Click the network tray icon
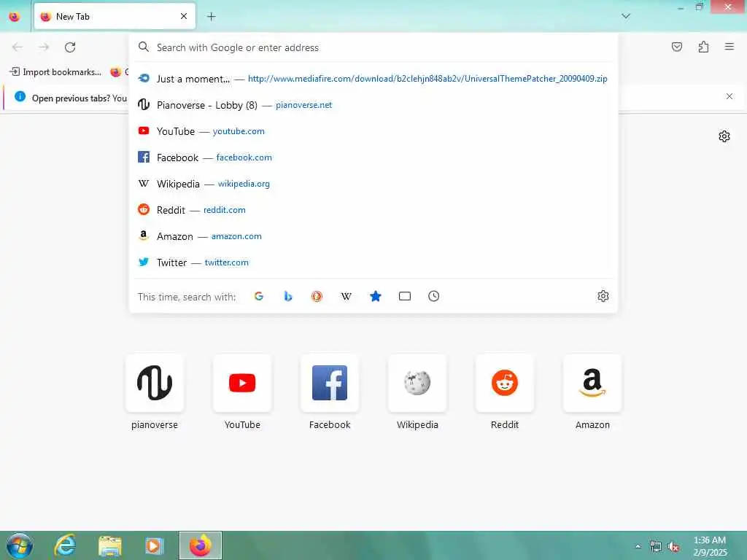Image resolution: width=747 pixels, height=560 pixels. (x=656, y=547)
